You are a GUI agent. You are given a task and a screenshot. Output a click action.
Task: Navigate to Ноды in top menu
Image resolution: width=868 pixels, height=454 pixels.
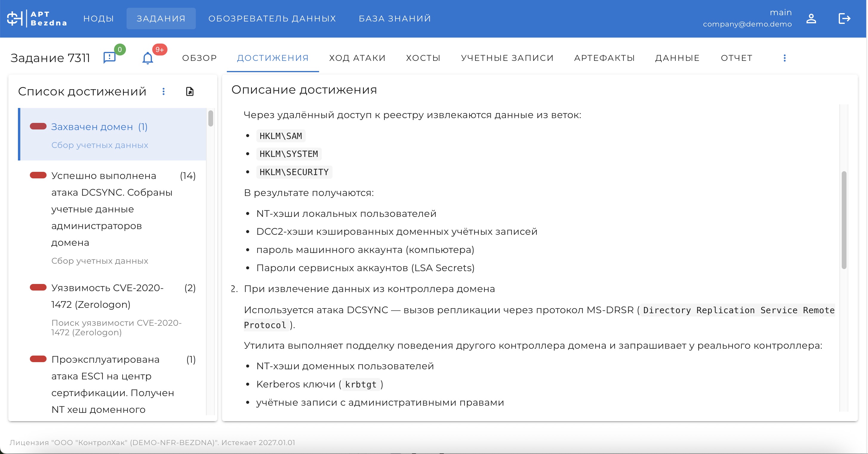[x=99, y=18]
